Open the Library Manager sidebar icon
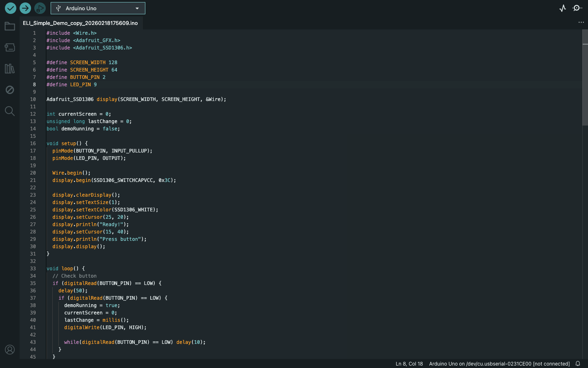This screenshot has width=588, height=368. click(10, 68)
